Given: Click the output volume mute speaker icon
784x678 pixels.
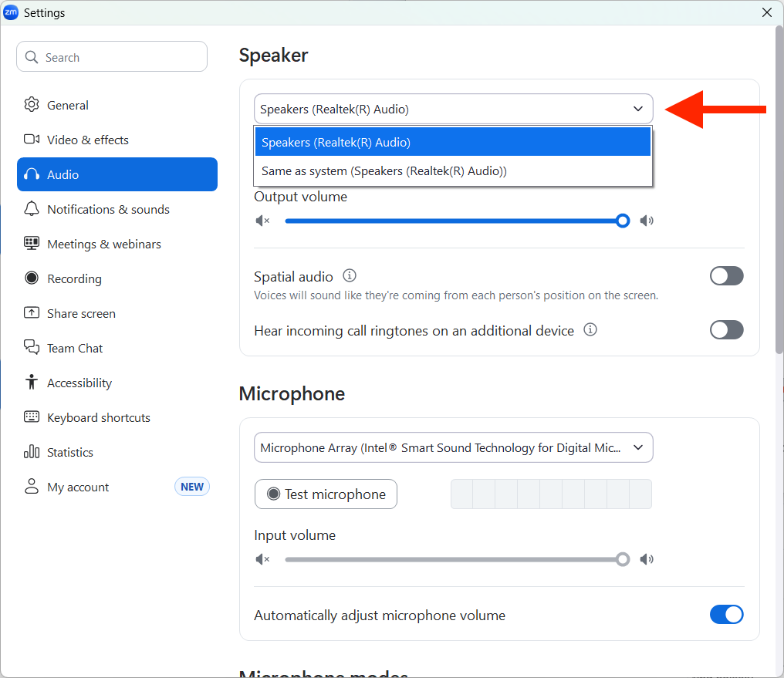Looking at the screenshot, I should pyautogui.click(x=262, y=221).
